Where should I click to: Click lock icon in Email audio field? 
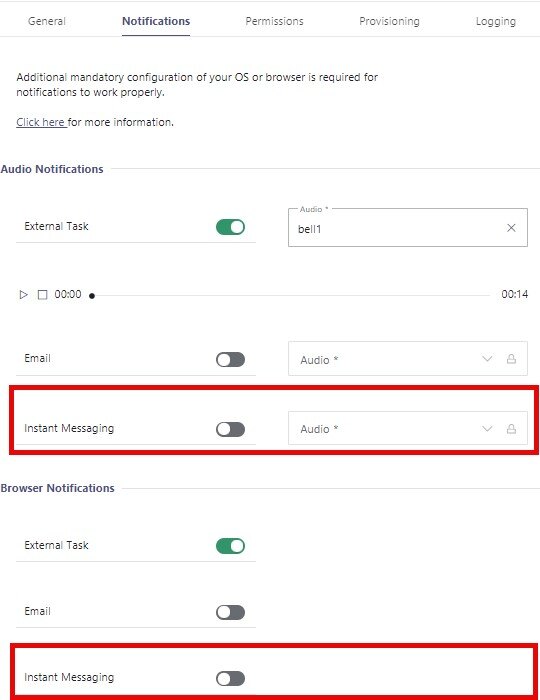(x=511, y=359)
